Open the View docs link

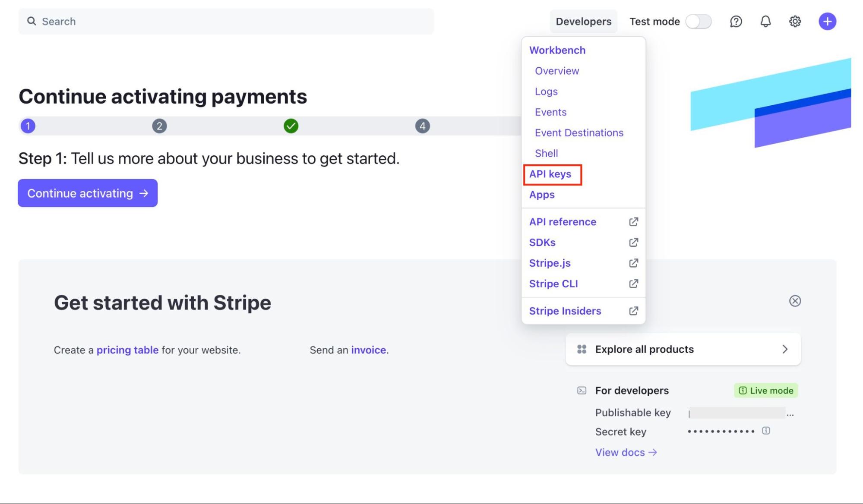(x=626, y=452)
